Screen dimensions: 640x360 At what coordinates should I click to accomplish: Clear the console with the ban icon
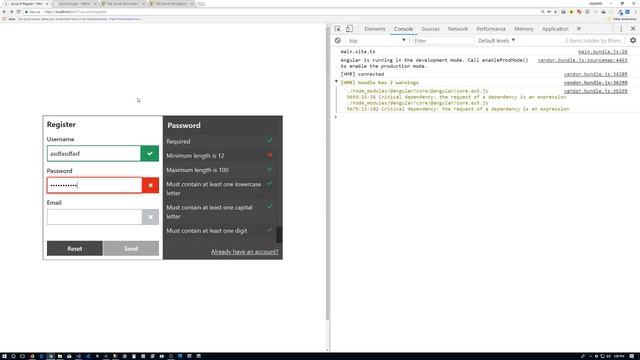[338, 40]
